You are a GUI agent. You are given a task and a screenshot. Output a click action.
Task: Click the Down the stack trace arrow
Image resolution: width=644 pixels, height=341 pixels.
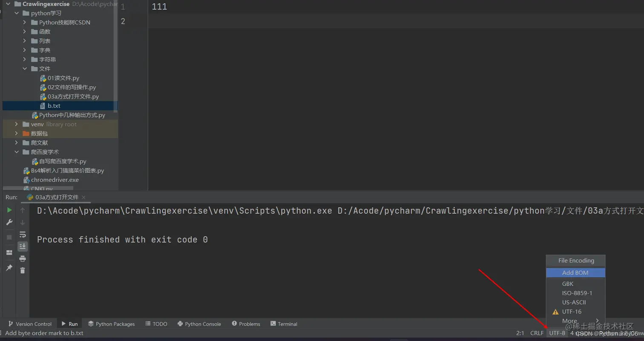23,222
